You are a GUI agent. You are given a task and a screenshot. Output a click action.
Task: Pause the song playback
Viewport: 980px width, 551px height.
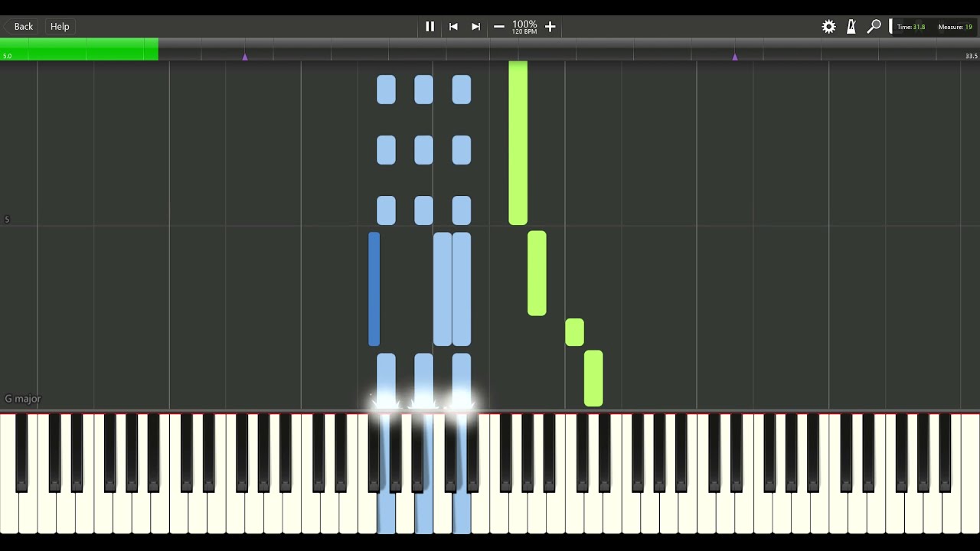pos(430,27)
